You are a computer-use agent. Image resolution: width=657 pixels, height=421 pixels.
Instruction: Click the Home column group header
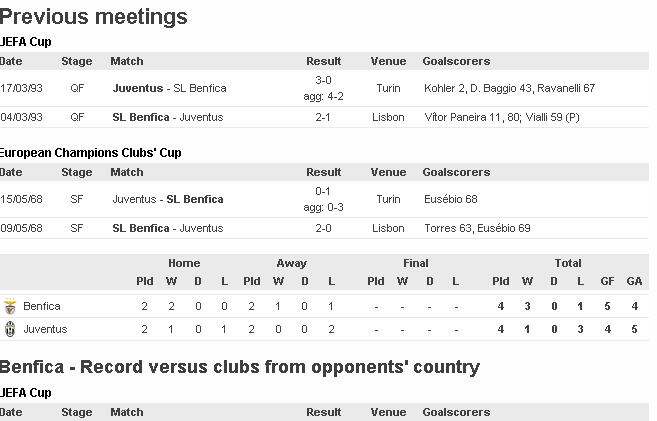pyautogui.click(x=184, y=263)
